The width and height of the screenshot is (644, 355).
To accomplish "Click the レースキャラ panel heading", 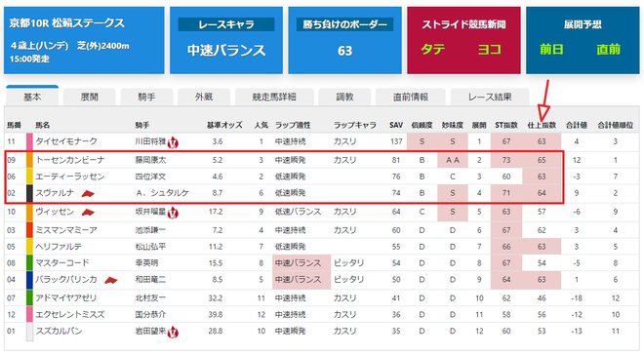I will [x=226, y=24].
